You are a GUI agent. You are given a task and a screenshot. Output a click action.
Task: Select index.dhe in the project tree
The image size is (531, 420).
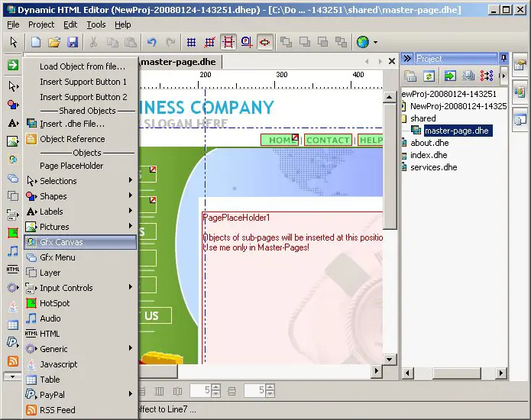[429, 155]
